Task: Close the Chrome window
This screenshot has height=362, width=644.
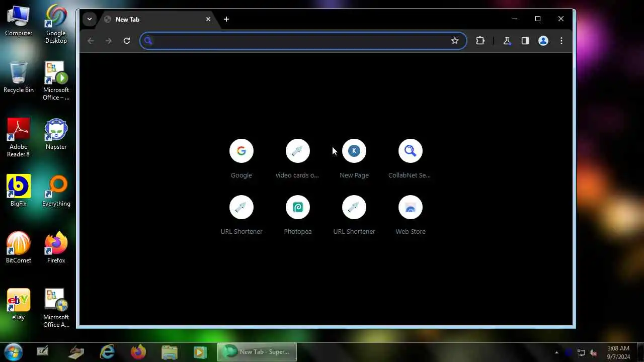Action: click(561, 19)
